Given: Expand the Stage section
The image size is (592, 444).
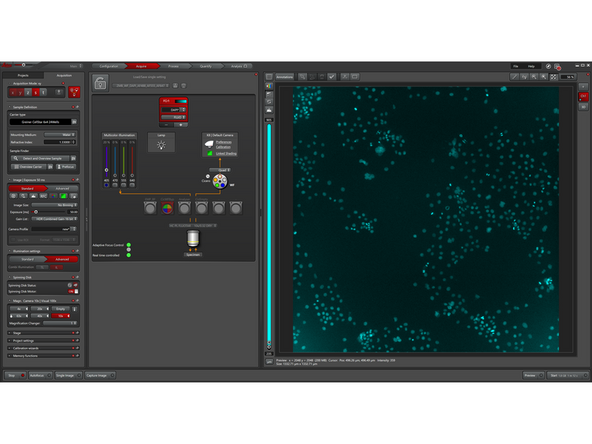Looking at the screenshot, I should click(x=43, y=333).
